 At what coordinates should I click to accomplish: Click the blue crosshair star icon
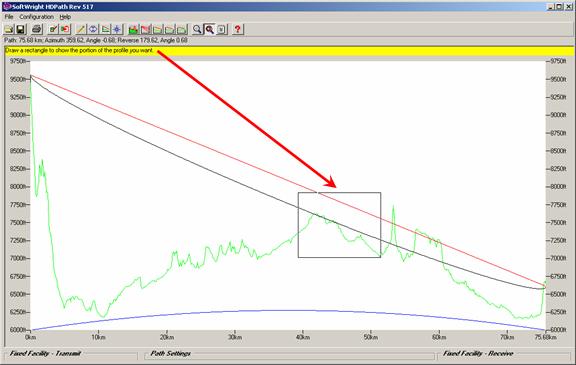point(117,29)
